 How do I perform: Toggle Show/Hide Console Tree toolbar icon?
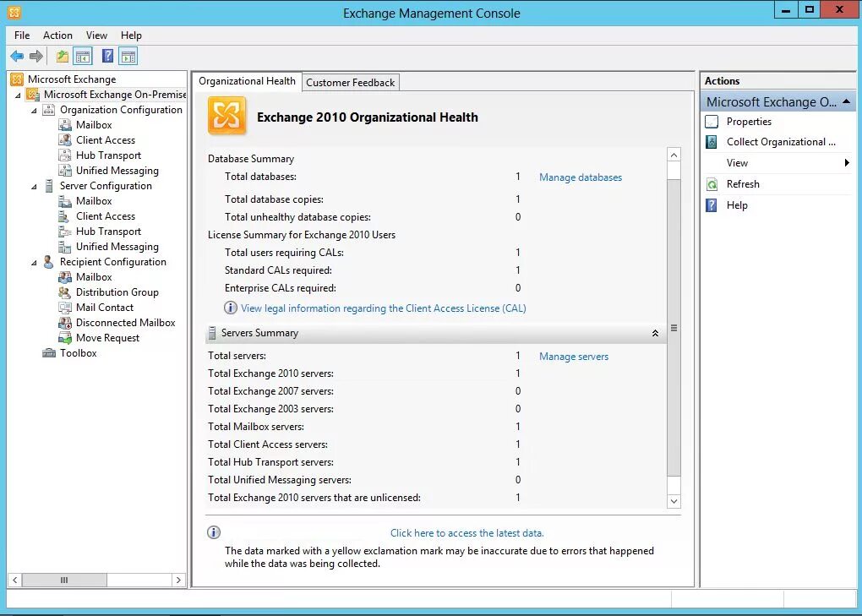point(83,56)
